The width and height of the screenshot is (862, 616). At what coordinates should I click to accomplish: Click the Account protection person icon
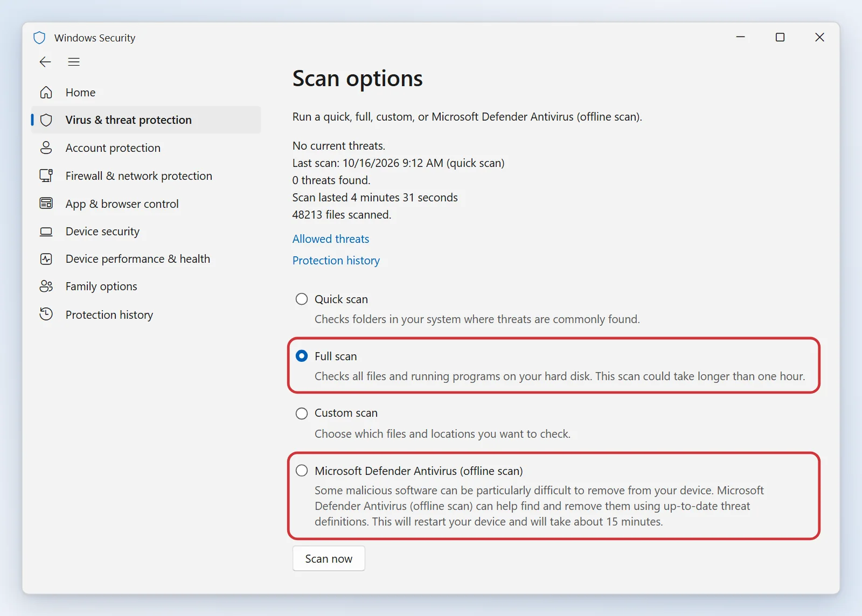click(x=46, y=148)
